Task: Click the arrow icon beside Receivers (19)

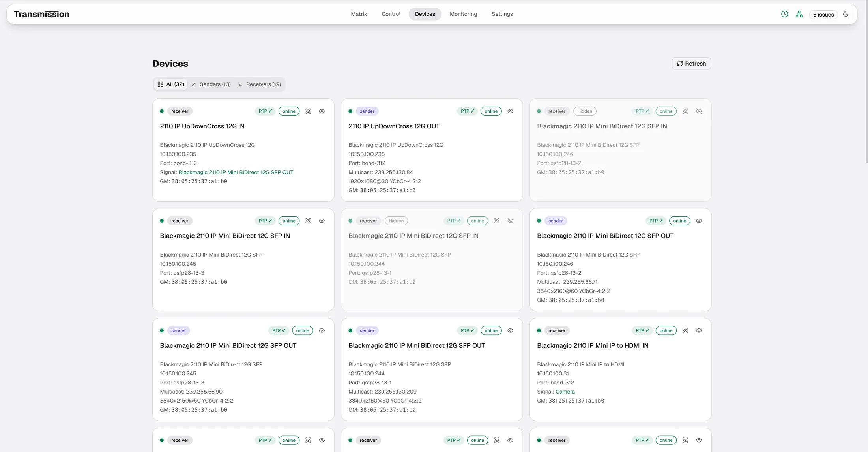Action: 240,84
